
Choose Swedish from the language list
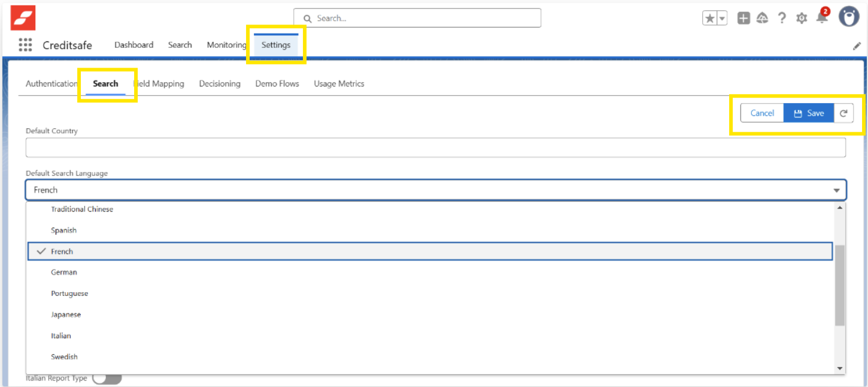click(x=430, y=356)
